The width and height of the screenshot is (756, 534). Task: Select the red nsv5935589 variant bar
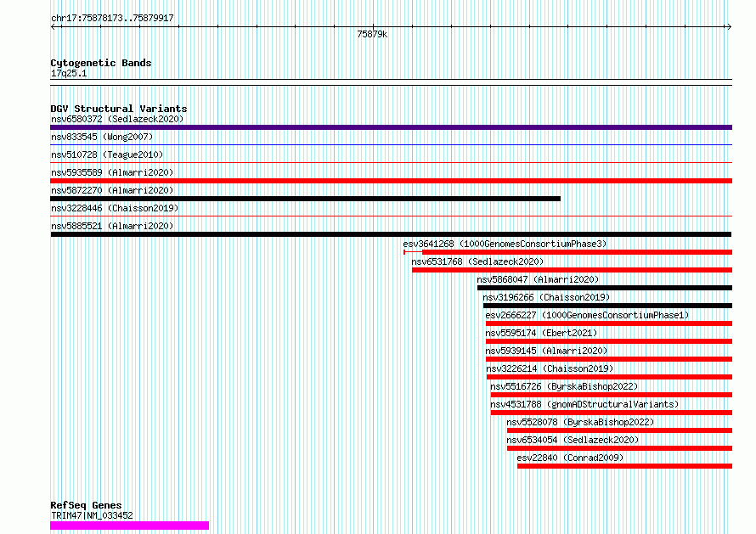pos(391,181)
